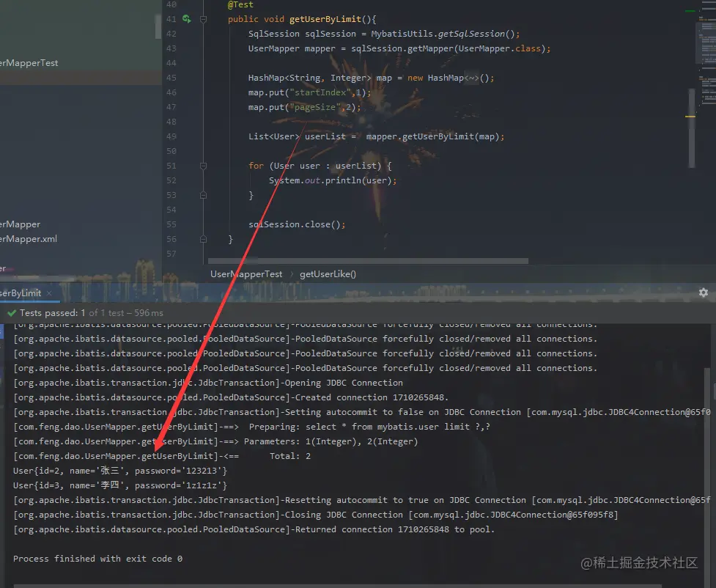
Task: Click line number 49 in gutter
Action: [x=171, y=136]
